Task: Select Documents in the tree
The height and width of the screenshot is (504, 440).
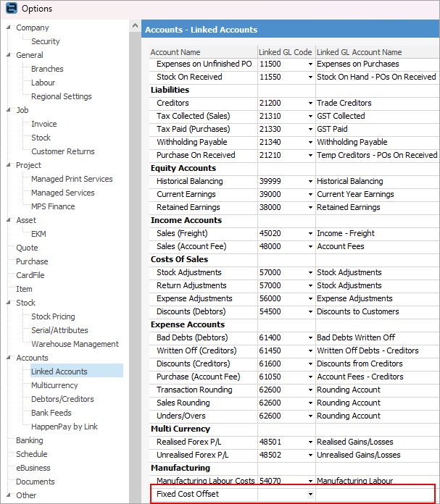Action: tap(36, 482)
